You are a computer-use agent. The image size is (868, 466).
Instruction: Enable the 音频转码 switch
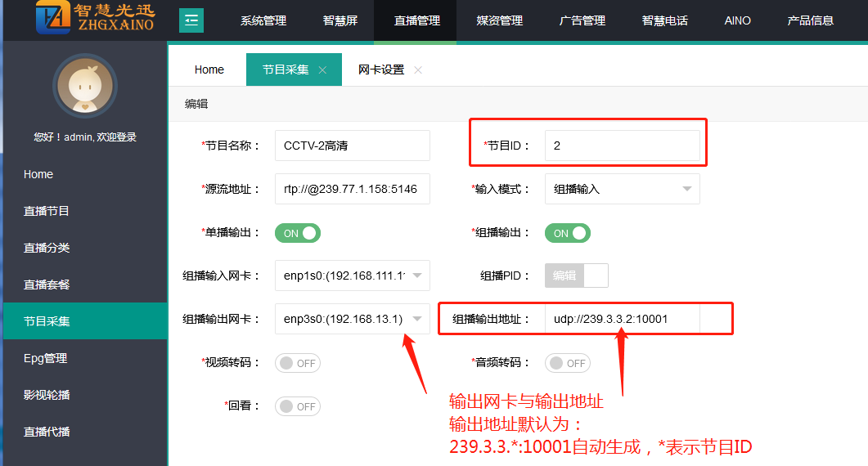[568, 363]
